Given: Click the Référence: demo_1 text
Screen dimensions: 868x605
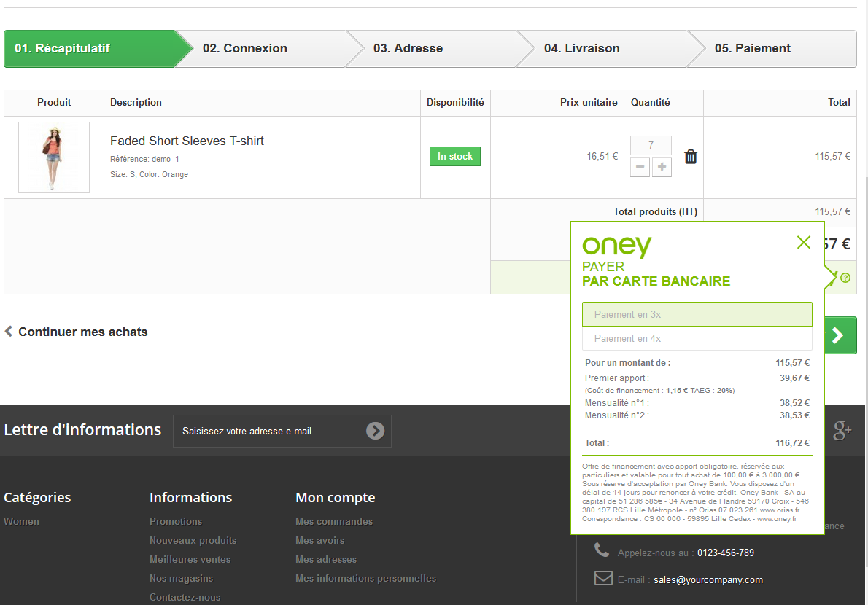Looking at the screenshot, I should 144,160.
